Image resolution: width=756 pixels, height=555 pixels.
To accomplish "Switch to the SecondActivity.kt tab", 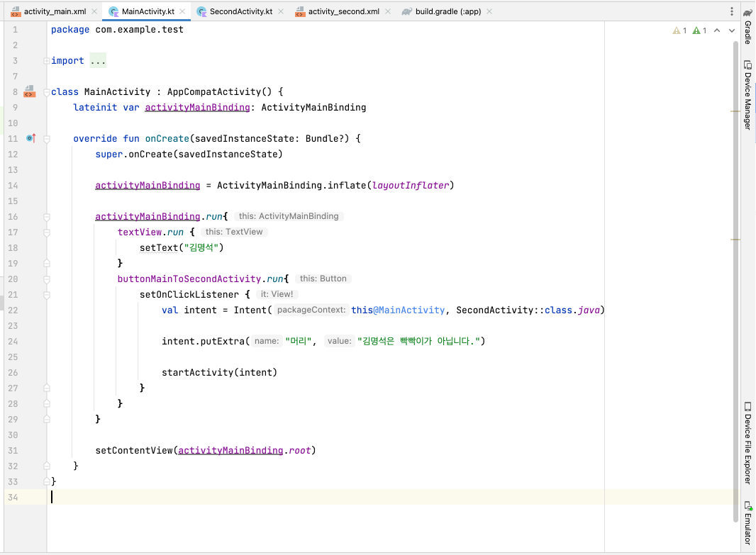I will pyautogui.click(x=240, y=11).
